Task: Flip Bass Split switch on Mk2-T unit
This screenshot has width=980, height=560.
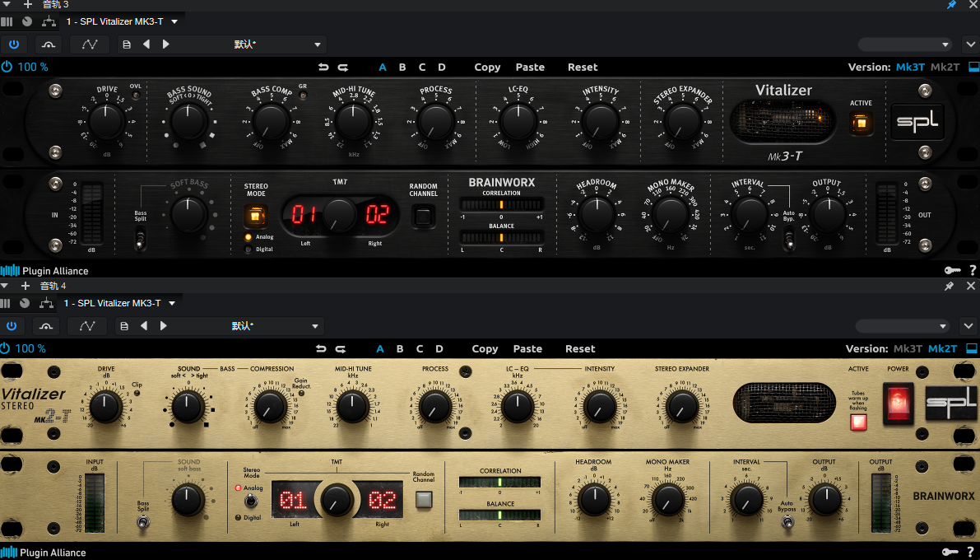Action: 143,521
